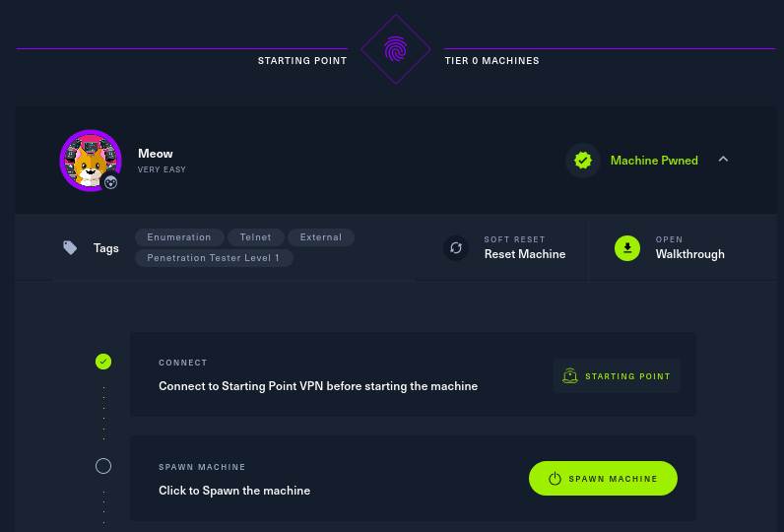The height and width of the screenshot is (532, 784).
Task: Click the Reset Machine label
Action: [x=525, y=254]
